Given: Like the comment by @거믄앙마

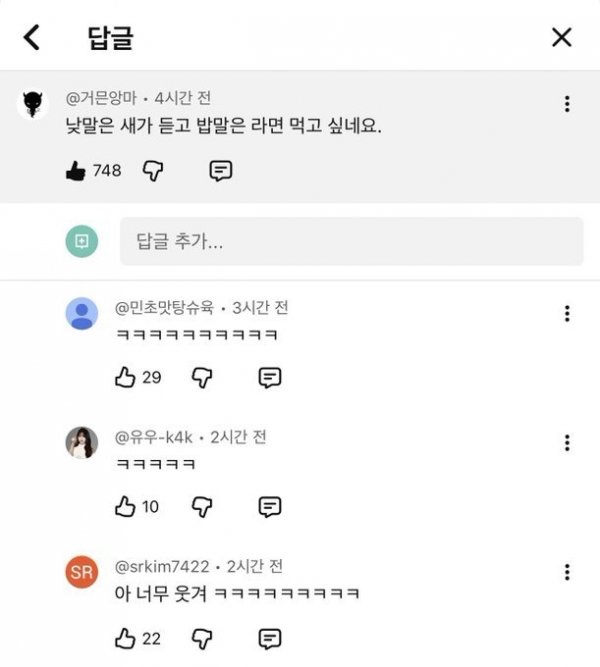Looking at the screenshot, I should click(x=75, y=171).
